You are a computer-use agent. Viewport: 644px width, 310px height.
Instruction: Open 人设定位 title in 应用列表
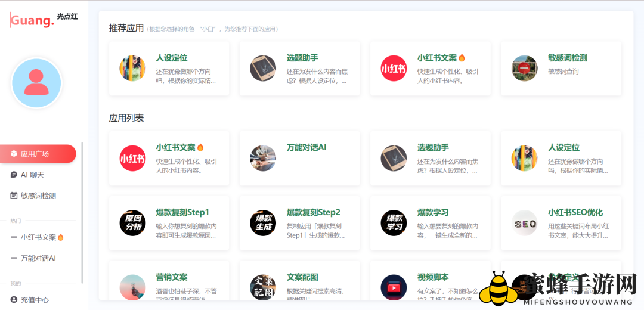click(x=563, y=147)
